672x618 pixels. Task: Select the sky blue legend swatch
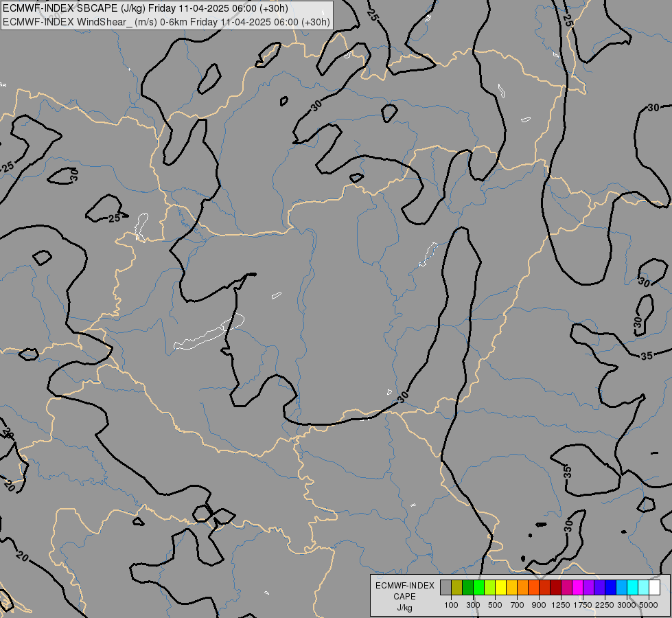pyautogui.click(x=621, y=587)
